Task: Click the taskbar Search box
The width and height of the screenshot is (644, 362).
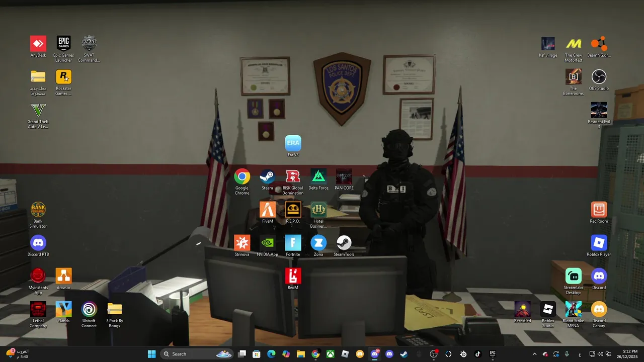Action: coord(197,354)
